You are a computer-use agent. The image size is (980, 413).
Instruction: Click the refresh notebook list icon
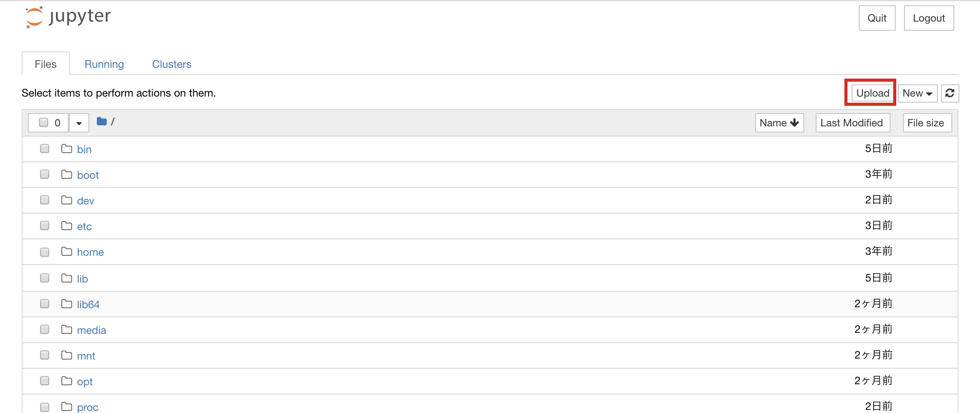click(x=950, y=93)
